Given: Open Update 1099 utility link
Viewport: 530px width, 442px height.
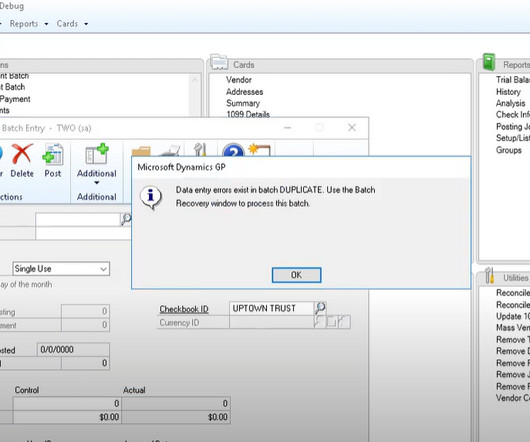Looking at the screenshot, I should 513,316.
